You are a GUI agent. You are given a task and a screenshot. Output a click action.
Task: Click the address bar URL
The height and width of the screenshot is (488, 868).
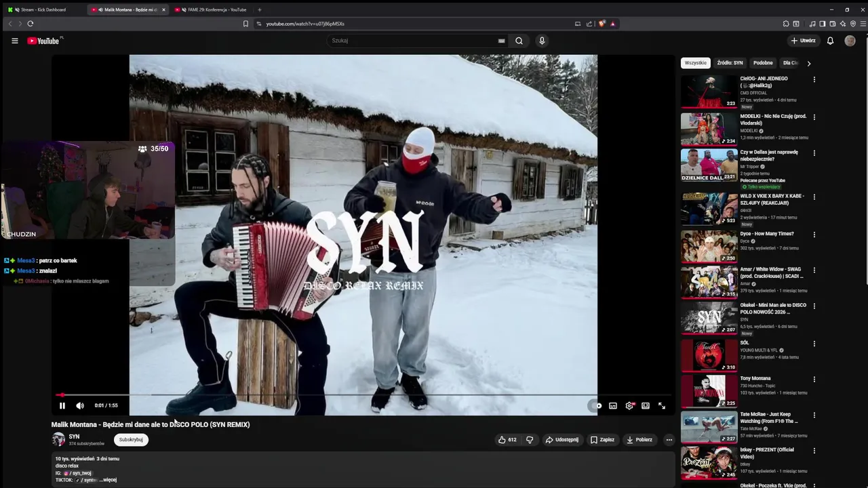pos(305,24)
